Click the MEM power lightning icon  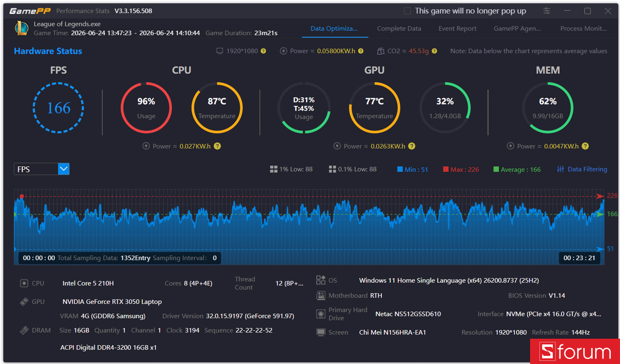coord(511,146)
